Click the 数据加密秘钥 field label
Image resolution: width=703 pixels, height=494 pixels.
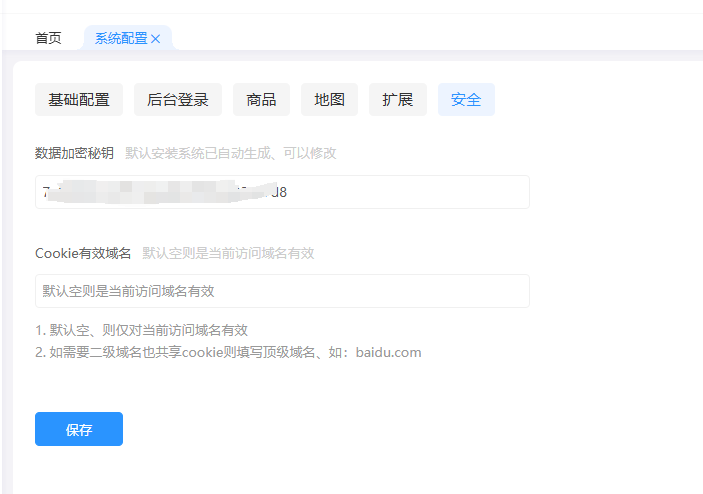[74, 153]
